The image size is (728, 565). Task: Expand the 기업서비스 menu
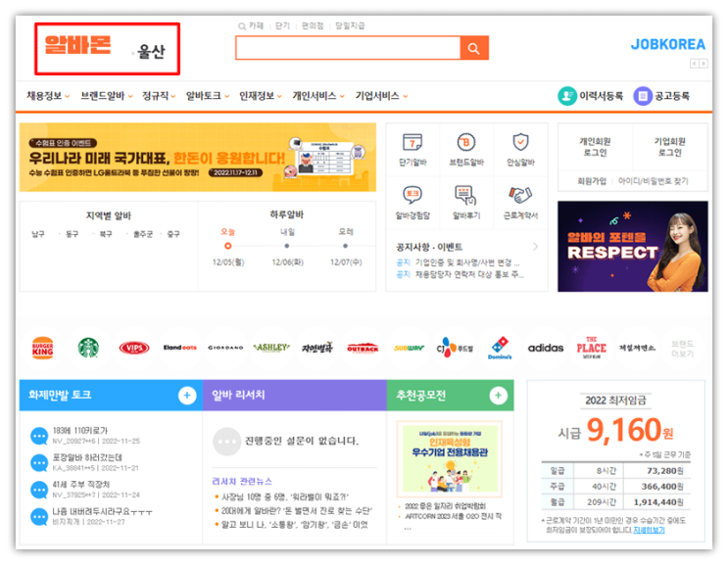click(382, 96)
